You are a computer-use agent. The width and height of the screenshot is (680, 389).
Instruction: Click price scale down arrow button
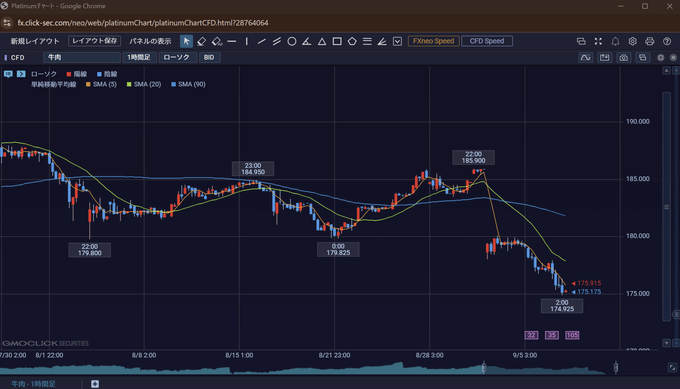coord(667,343)
